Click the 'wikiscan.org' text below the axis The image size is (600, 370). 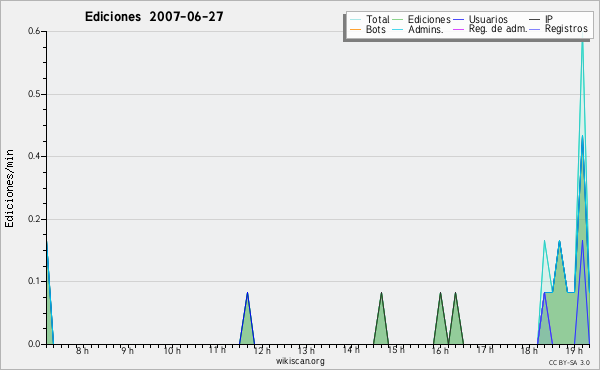click(x=300, y=361)
